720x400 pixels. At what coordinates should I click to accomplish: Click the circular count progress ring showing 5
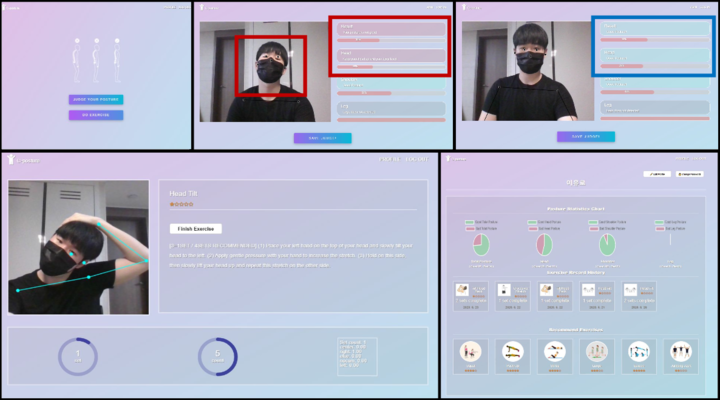click(x=218, y=357)
